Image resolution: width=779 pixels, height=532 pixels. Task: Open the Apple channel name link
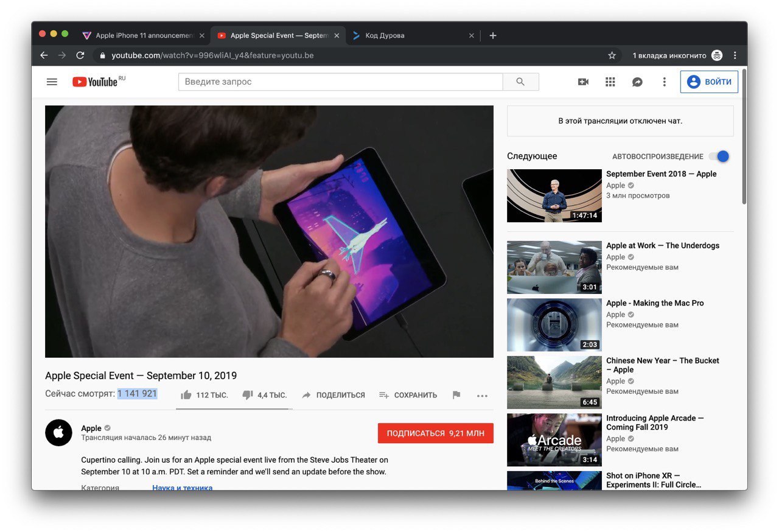click(91, 428)
